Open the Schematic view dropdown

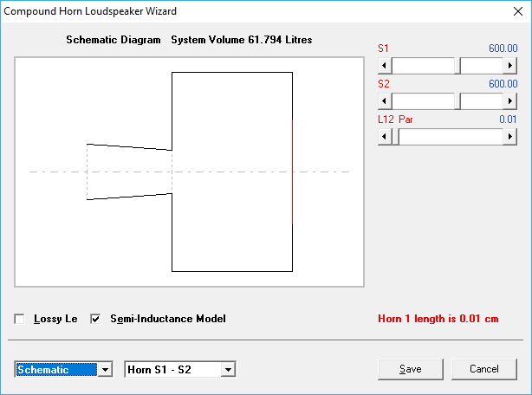coord(105,370)
